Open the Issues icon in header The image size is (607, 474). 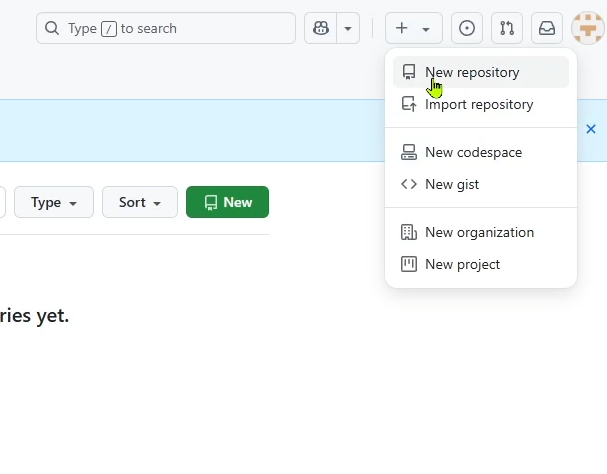pos(467,28)
